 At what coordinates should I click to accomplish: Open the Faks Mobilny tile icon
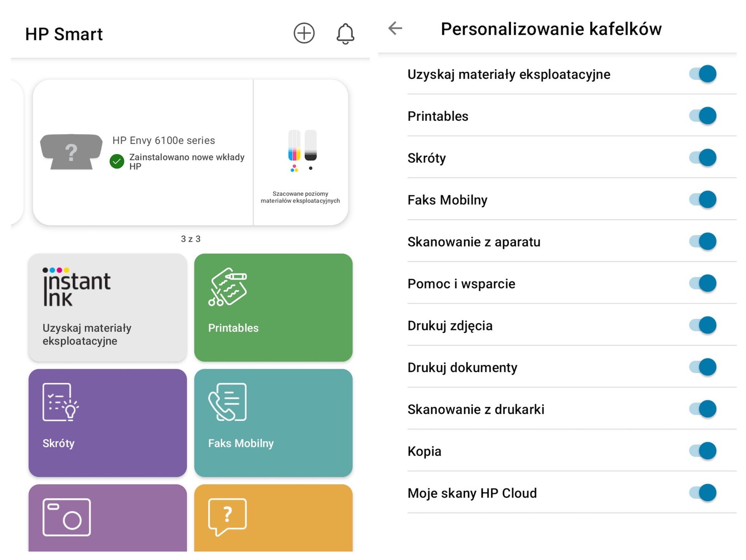pos(228,402)
